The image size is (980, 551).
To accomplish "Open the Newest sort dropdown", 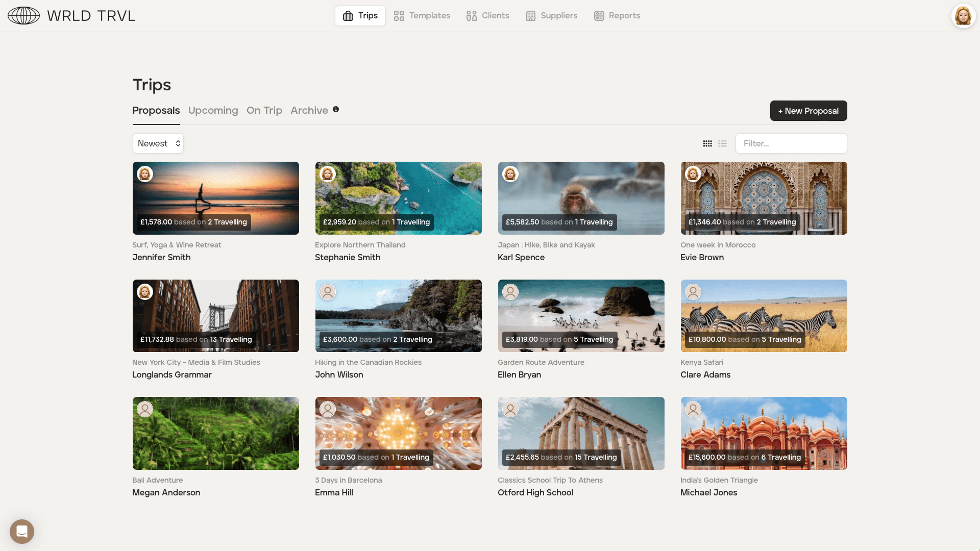I will (x=158, y=143).
